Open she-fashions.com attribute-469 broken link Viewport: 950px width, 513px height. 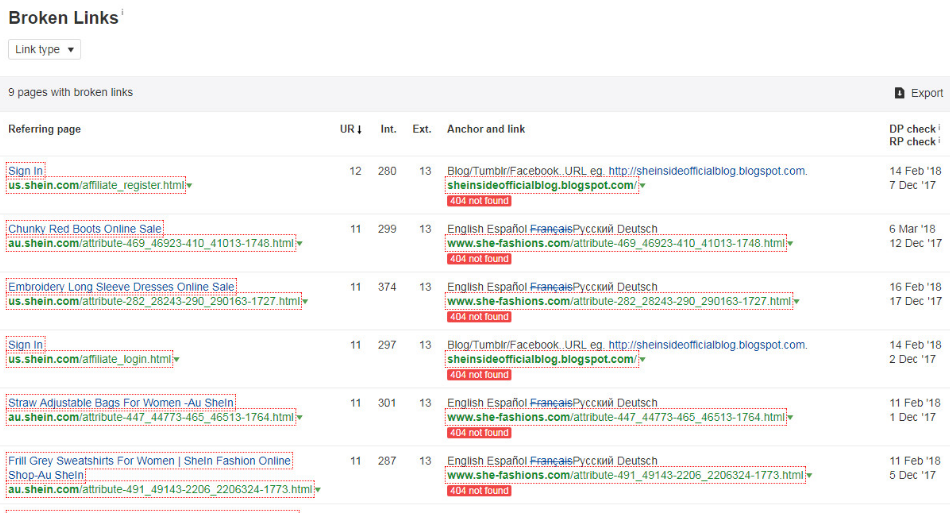616,243
